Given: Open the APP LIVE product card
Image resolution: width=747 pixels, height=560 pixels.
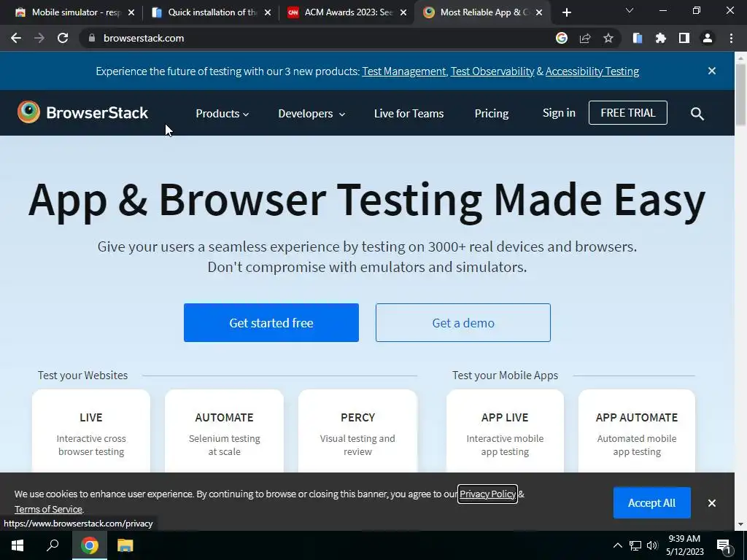Looking at the screenshot, I should (505, 431).
